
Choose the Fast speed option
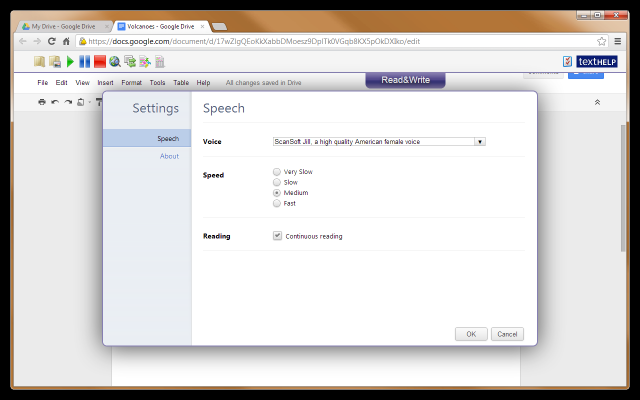pos(277,203)
